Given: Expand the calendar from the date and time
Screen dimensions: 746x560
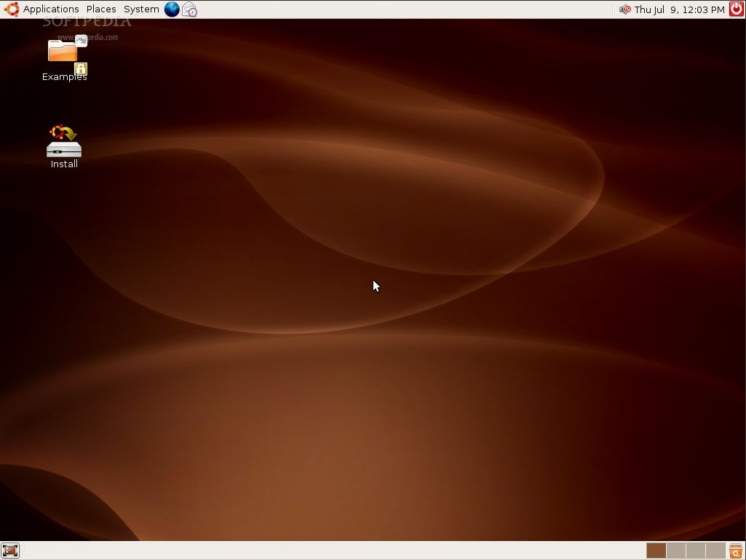Looking at the screenshot, I should pos(679,9).
